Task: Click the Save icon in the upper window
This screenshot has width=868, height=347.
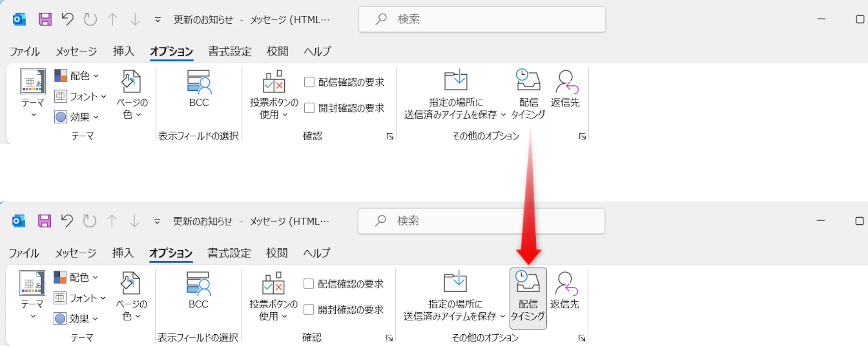Action: pos(45,20)
